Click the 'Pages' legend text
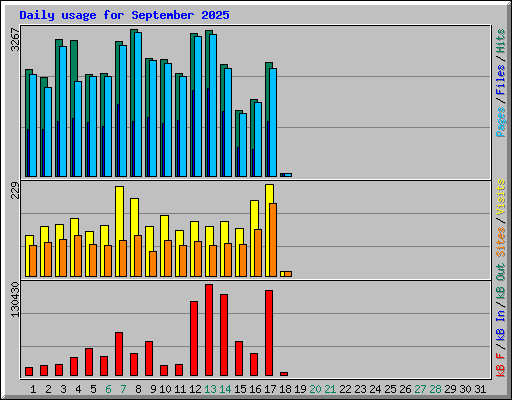512x400 pixels. pyautogui.click(x=500, y=122)
